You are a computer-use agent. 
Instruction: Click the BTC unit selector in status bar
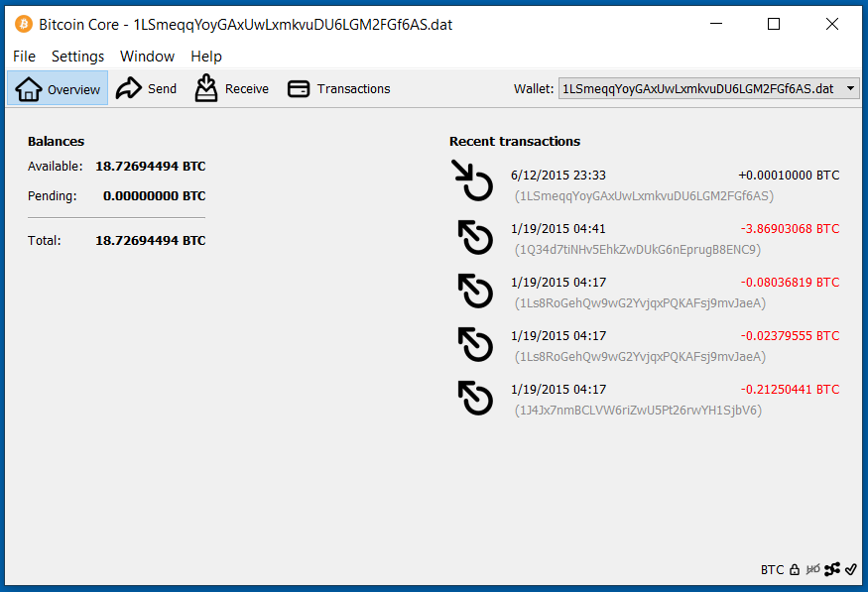point(772,569)
